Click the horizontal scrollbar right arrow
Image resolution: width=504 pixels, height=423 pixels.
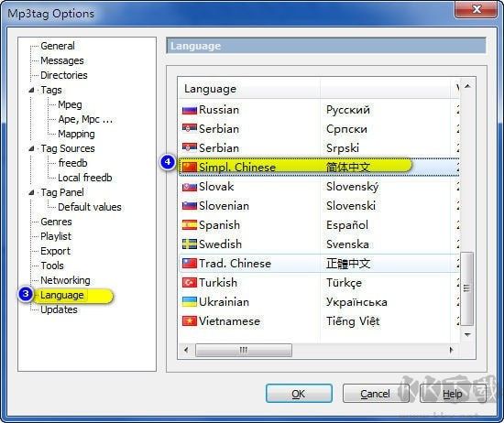click(452, 350)
